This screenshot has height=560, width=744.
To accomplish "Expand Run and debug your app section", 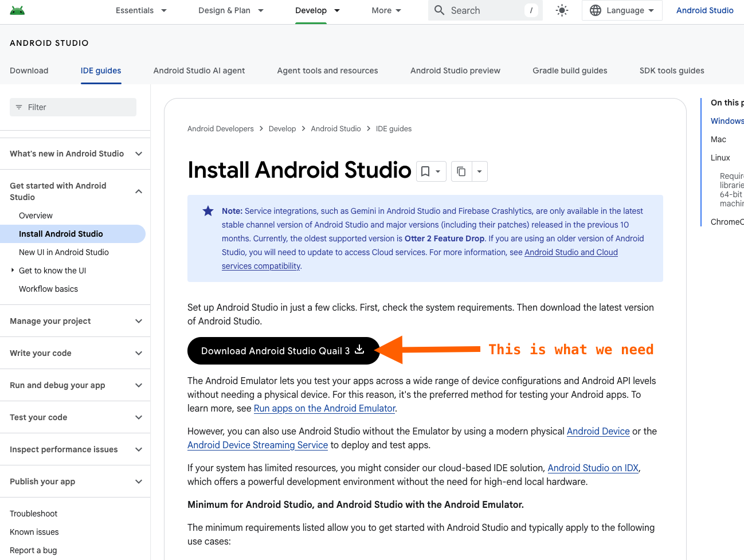I will pos(75,385).
